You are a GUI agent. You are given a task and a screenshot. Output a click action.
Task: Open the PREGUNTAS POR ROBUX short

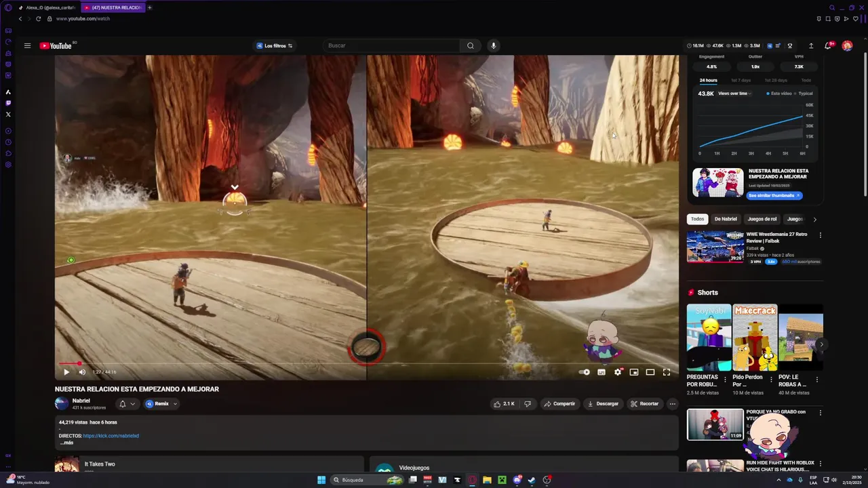[x=709, y=338]
